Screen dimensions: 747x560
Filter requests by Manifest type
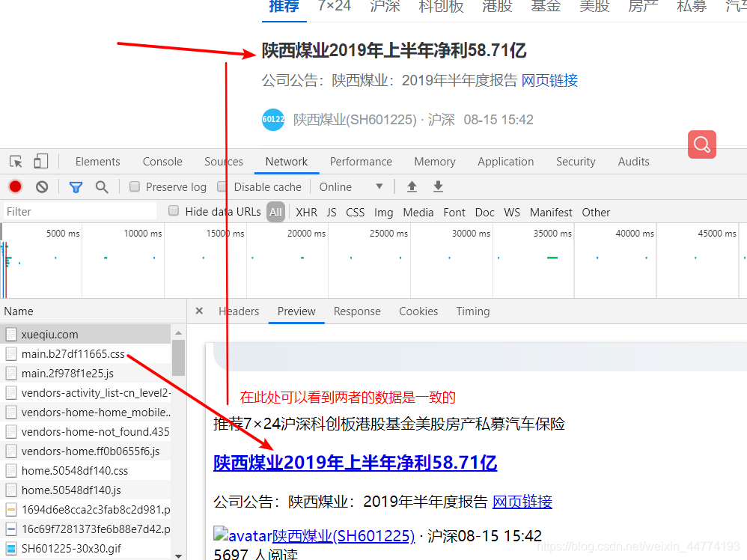[x=551, y=212]
